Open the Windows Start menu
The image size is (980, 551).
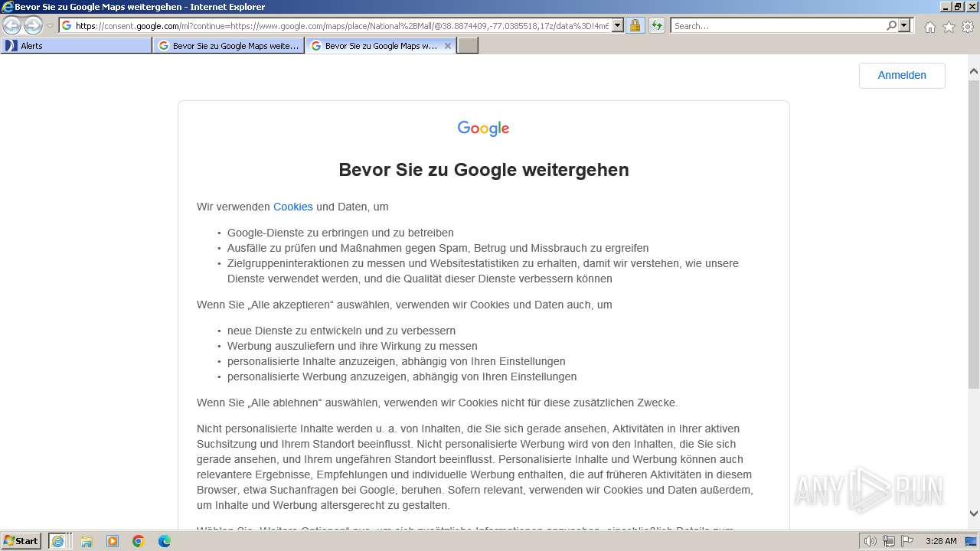pyautogui.click(x=21, y=541)
